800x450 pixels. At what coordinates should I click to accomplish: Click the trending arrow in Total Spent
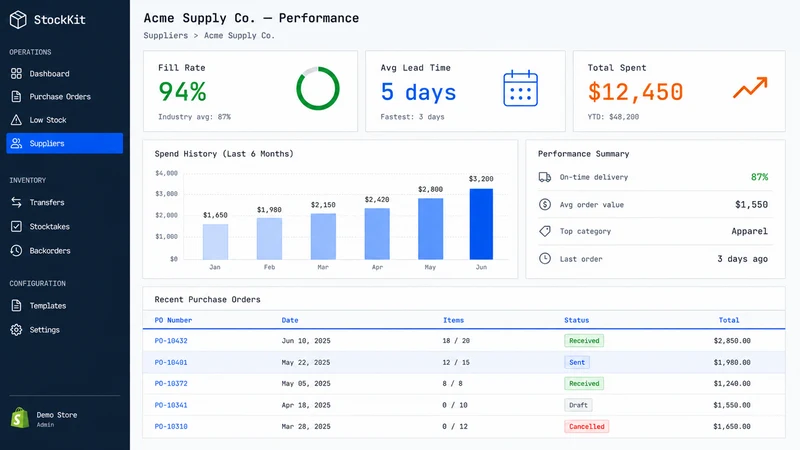750,87
